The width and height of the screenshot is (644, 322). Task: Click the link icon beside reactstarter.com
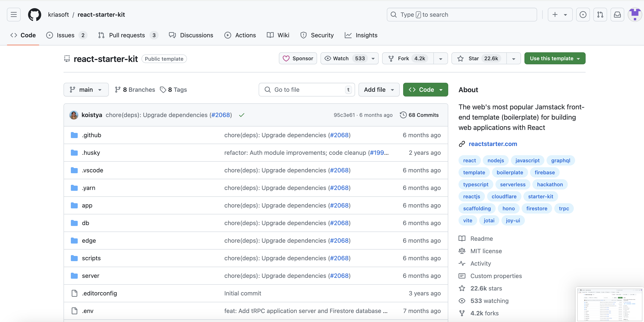(462, 144)
